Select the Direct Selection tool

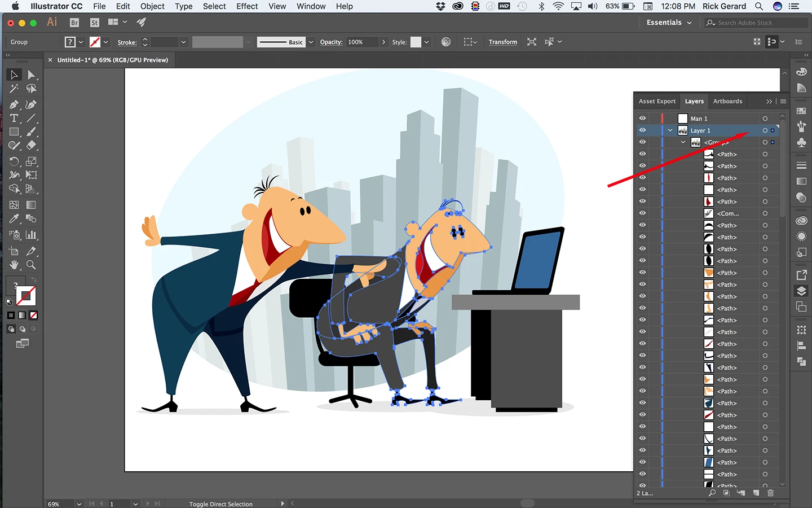coord(31,75)
